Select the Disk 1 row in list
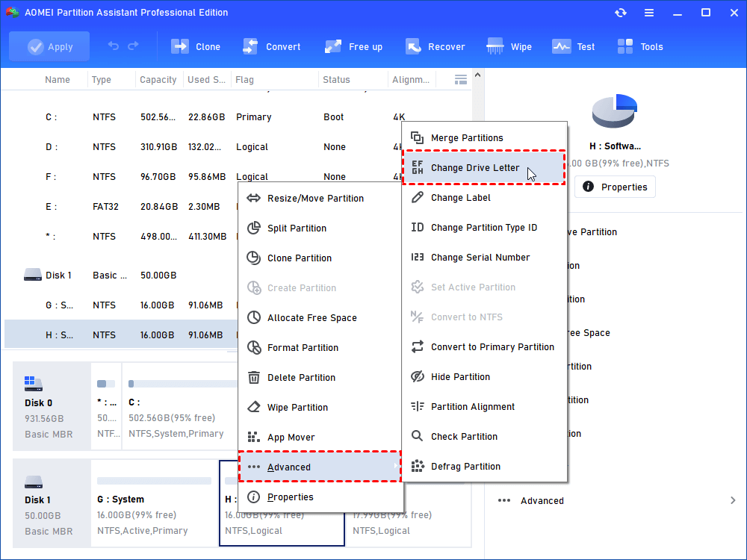The image size is (747, 560). point(121,276)
